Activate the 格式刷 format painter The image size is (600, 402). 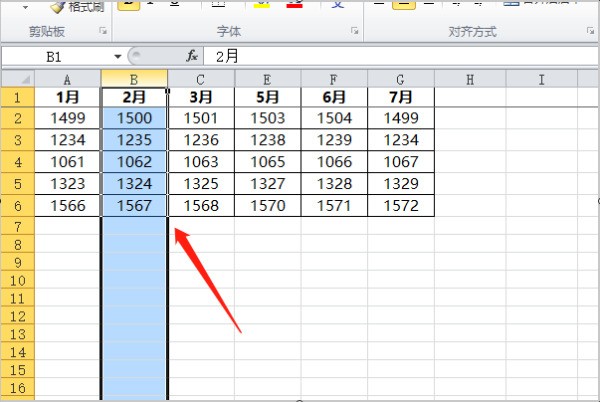pyautogui.click(x=78, y=6)
